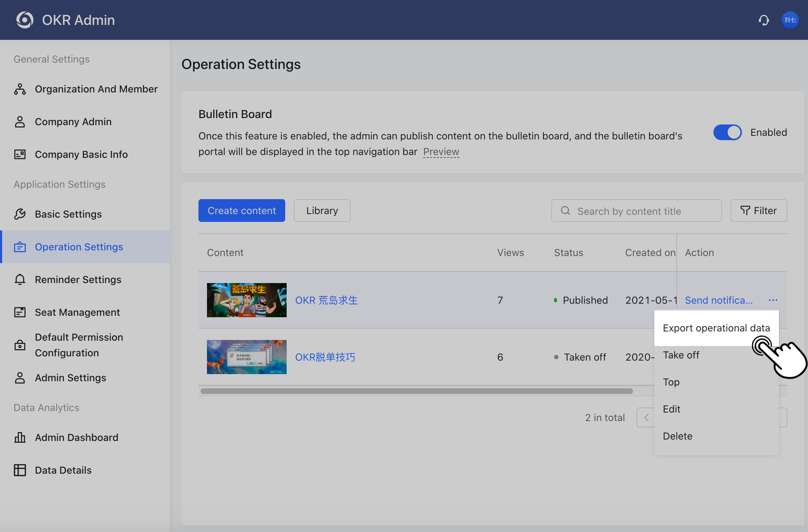Click the Create content button
Screen dimensions: 808x532
pyautogui.click(x=241, y=211)
